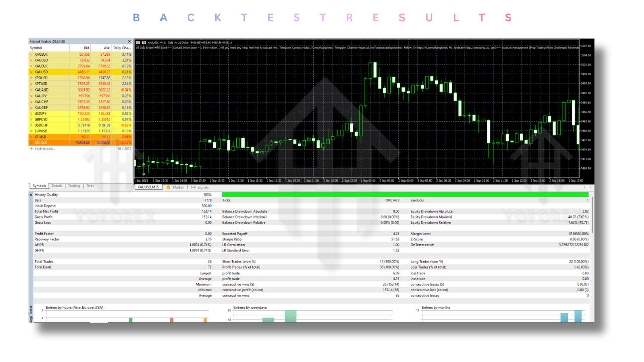
Task: Click the green History Quality progress bar
Action: coord(403,195)
